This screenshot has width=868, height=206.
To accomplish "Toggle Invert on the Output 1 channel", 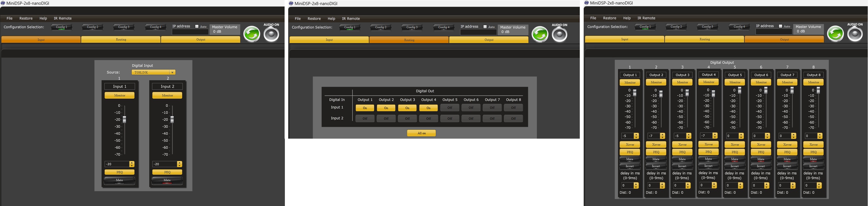I will pyautogui.click(x=630, y=167).
